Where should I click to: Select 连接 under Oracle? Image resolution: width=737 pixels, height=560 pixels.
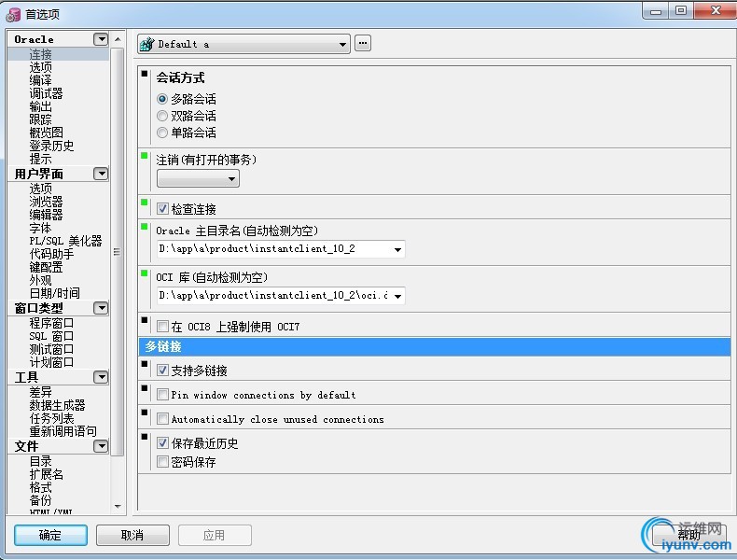[40, 54]
